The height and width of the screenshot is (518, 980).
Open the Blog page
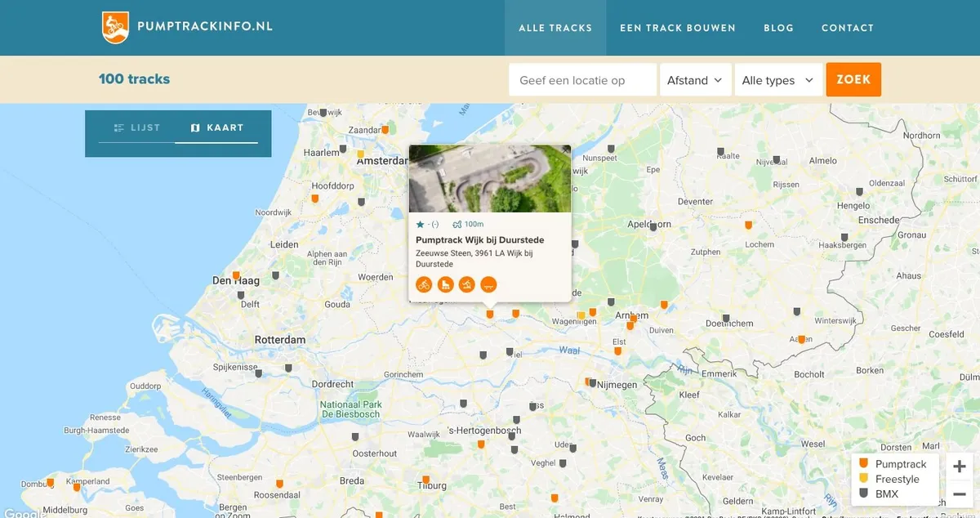(778, 28)
